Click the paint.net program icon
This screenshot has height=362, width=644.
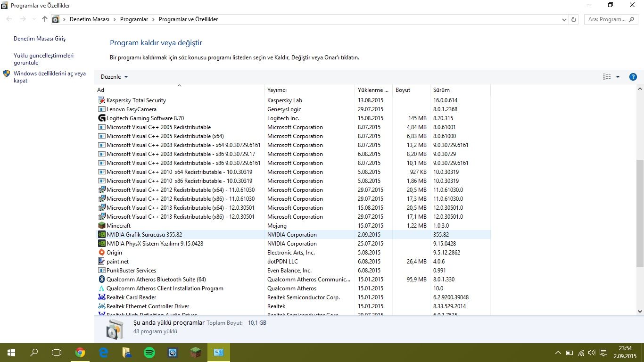coord(101,262)
